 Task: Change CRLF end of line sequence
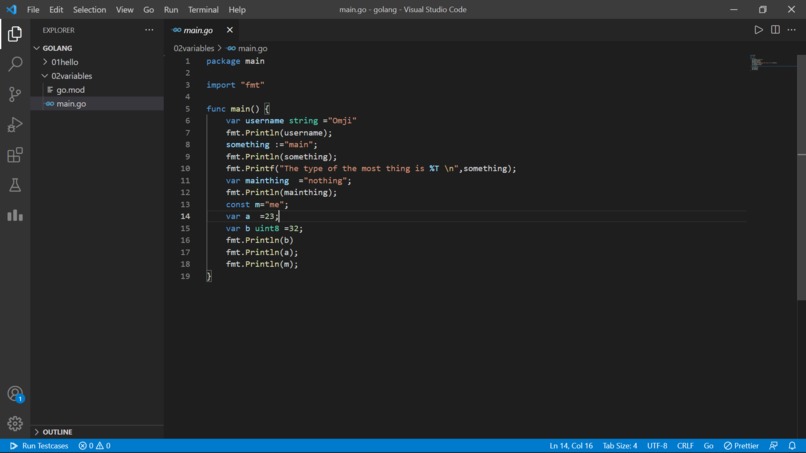(x=685, y=446)
